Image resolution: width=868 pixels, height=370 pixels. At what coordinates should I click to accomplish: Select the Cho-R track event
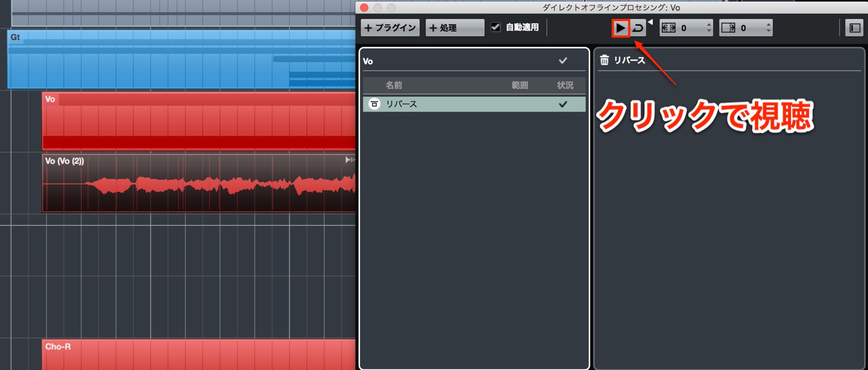coord(199,354)
